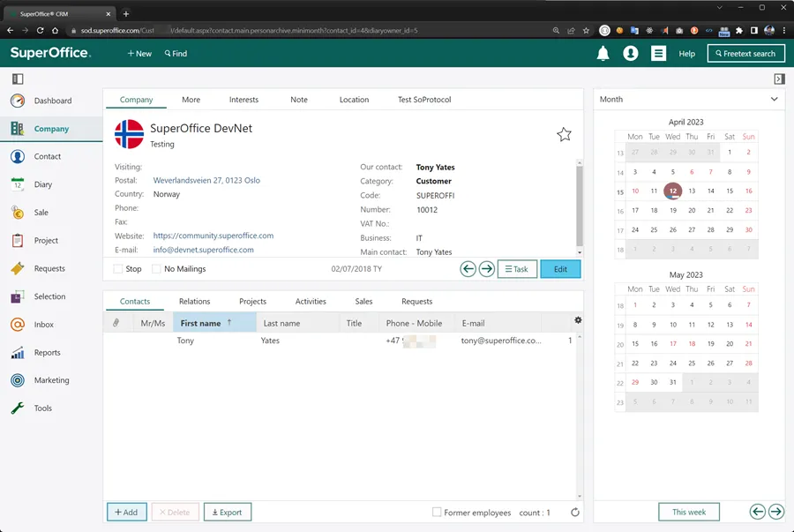Open Diary from the sidebar
This screenshot has width=794, height=532.
[x=42, y=184]
